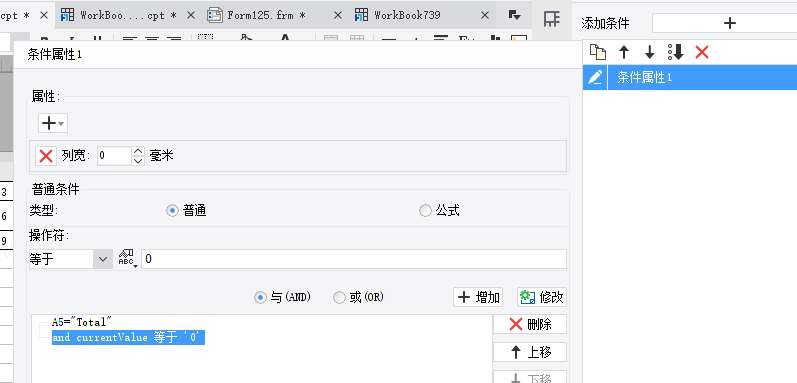Open the tab list dropdown arrow

[514, 15]
